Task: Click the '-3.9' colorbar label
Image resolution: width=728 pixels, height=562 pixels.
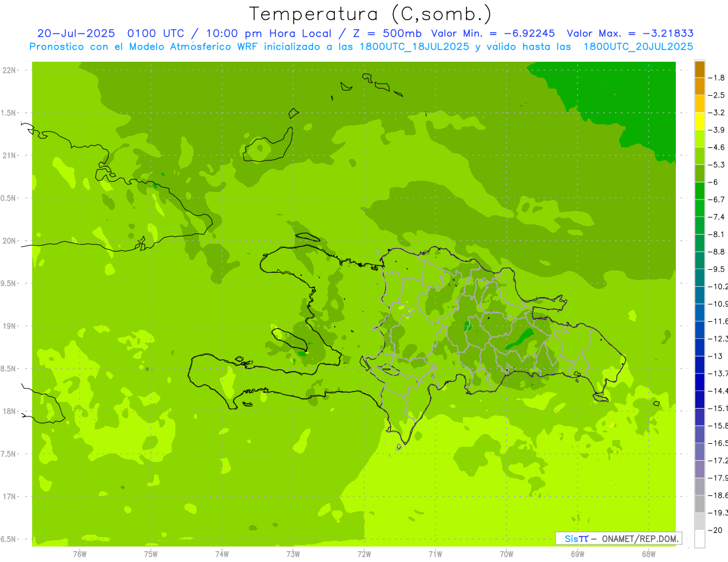Action: 716,130
